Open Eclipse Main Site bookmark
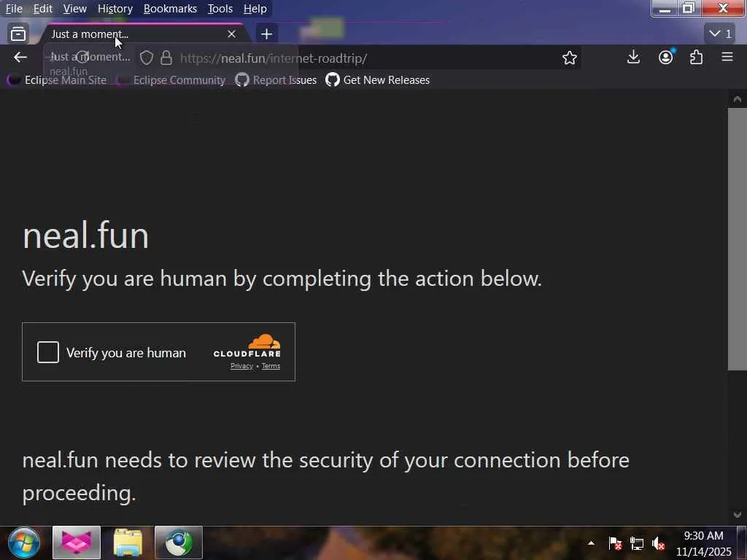 57,80
